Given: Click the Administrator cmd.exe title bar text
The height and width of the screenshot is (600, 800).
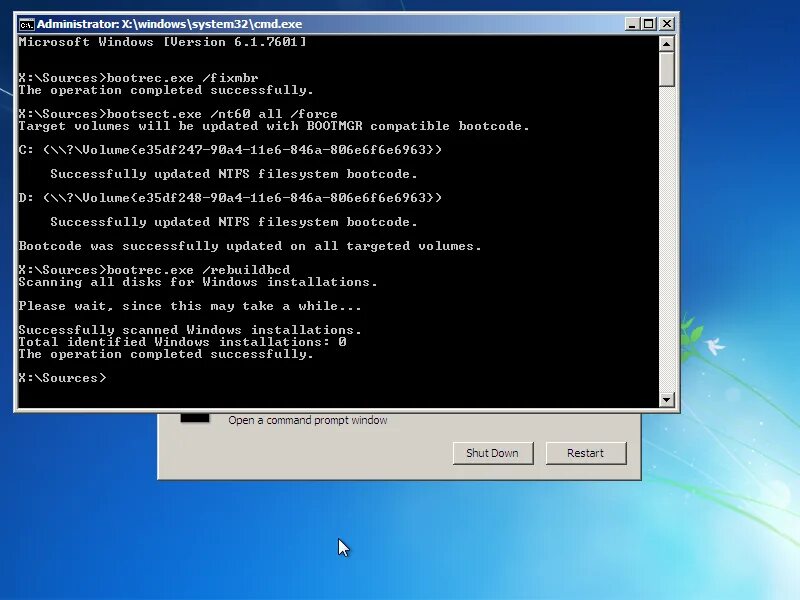Looking at the screenshot, I should click(169, 24).
